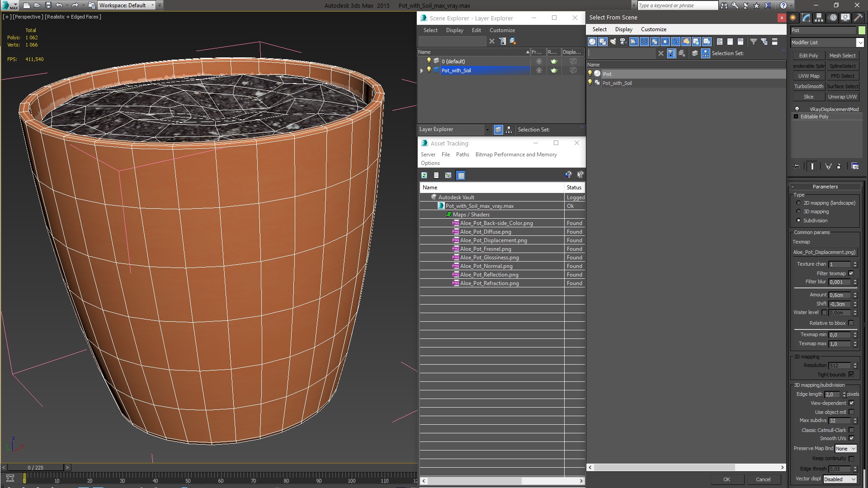Toggle the Smooth UVs checkbox
The image size is (868, 488).
click(x=851, y=438)
